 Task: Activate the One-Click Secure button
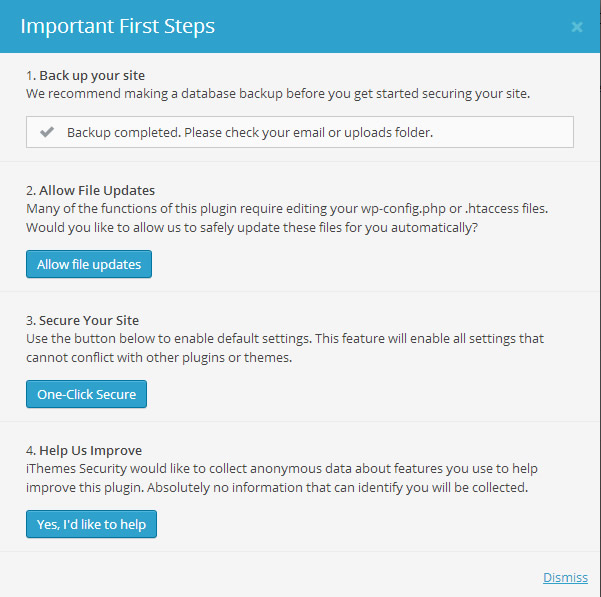[x=87, y=394]
